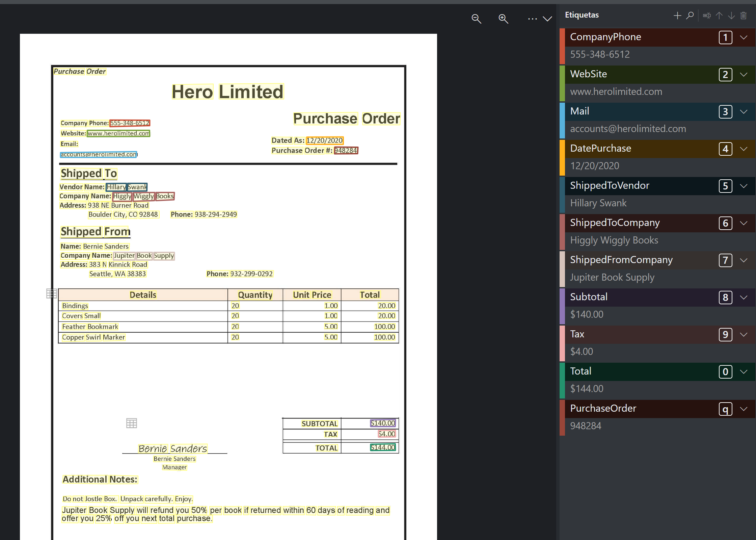Open the DatePurchase tag's chevron menu

click(x=744, y=149)
